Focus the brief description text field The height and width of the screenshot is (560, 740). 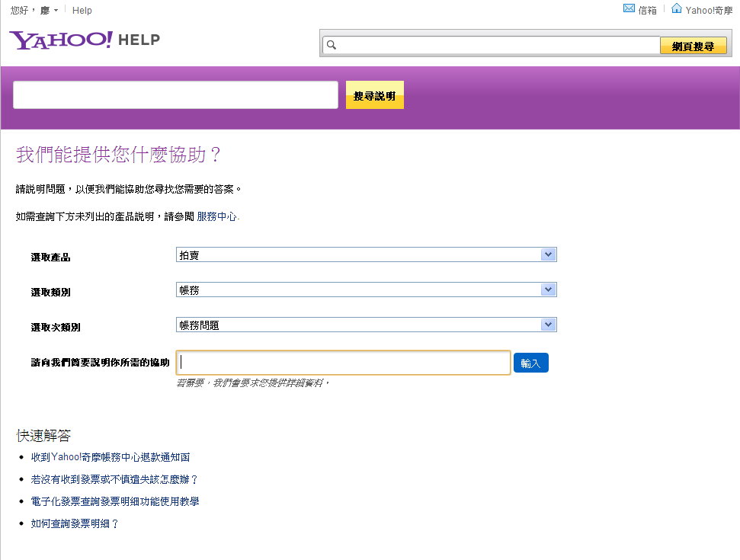point(343,363)
